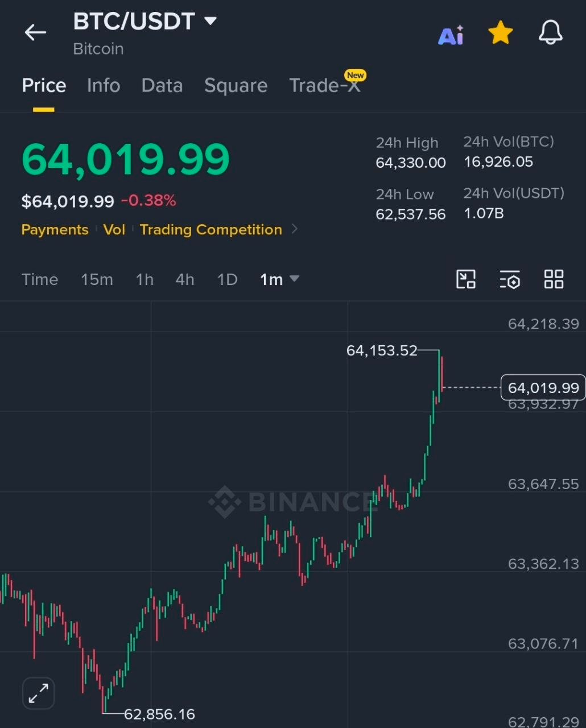The width and height of the screenshot is (586, 728).
Task: Open the Square tab
Action: coord(236,85)
